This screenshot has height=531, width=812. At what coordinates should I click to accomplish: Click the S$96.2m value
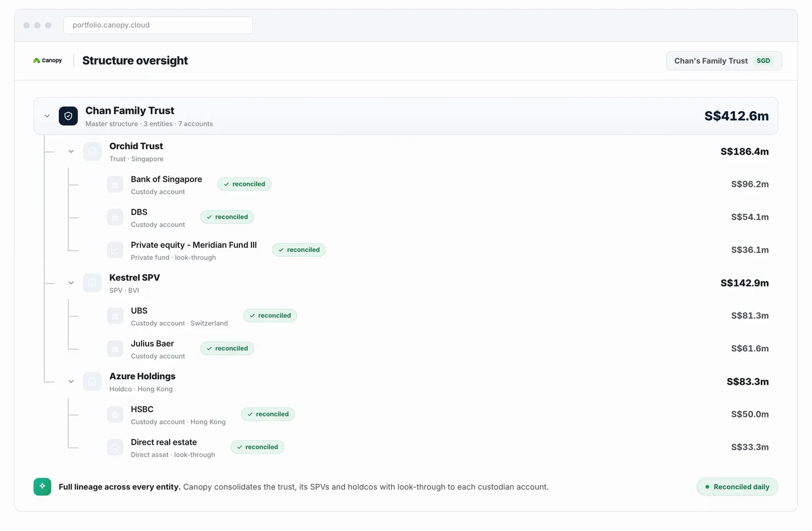click(750, 184)
